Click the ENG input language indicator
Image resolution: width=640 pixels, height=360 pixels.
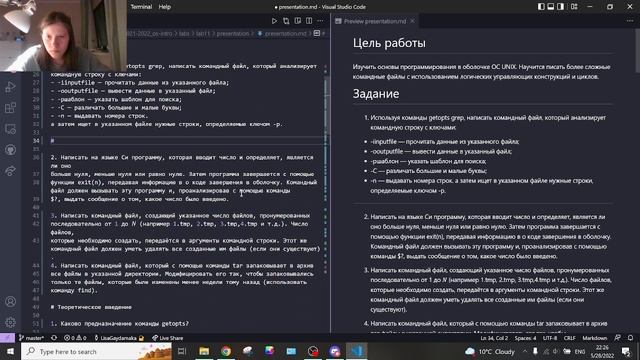[580, 351]
